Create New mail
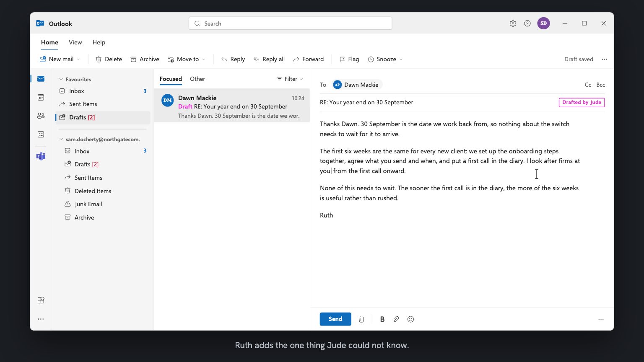644x362 pixels. tap(57, 59)
